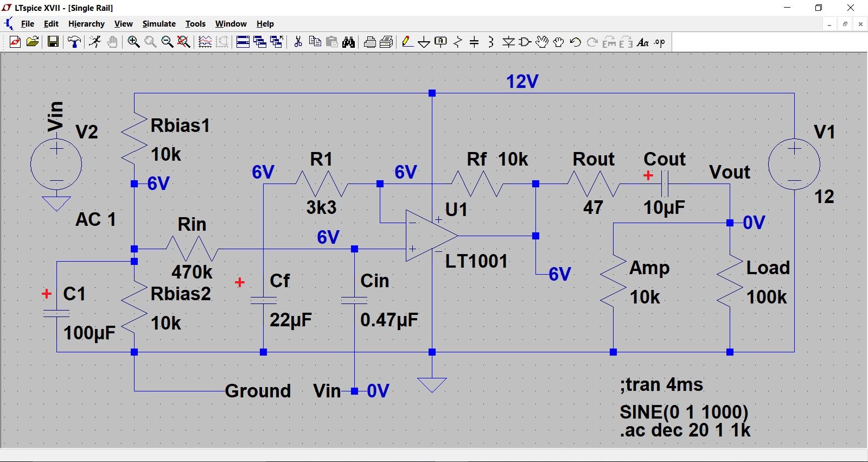Click the V2 voltage source circle symbol
This screenshot has width=868, height=462.
(56, 164)
